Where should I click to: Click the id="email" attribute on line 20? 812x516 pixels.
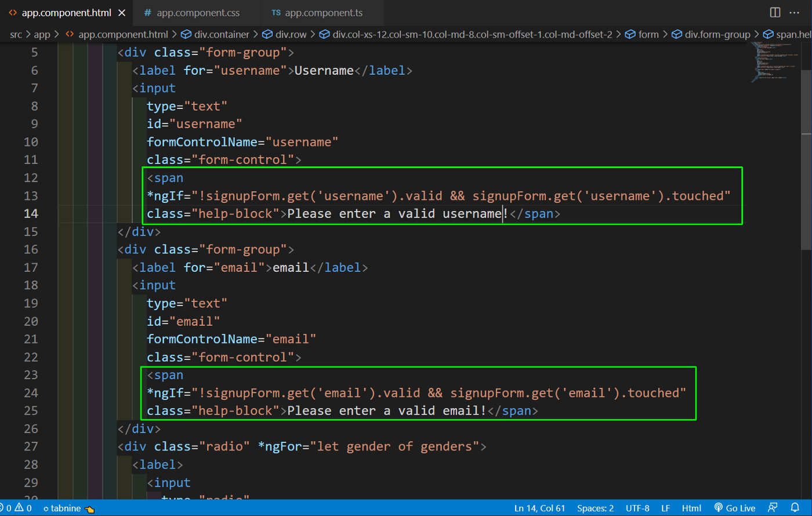pos(183,321)
